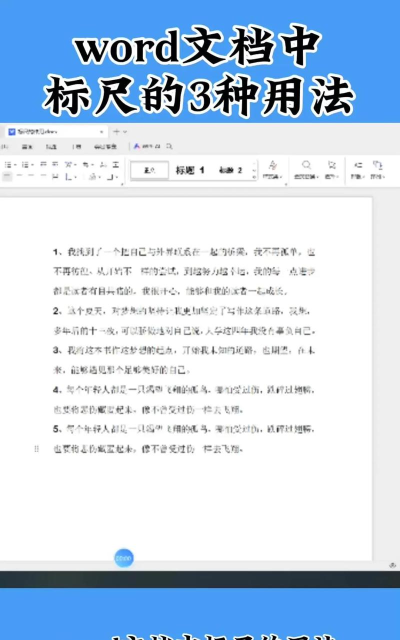
Task: Apply the 标题 2 style
Action: point(231,170)
